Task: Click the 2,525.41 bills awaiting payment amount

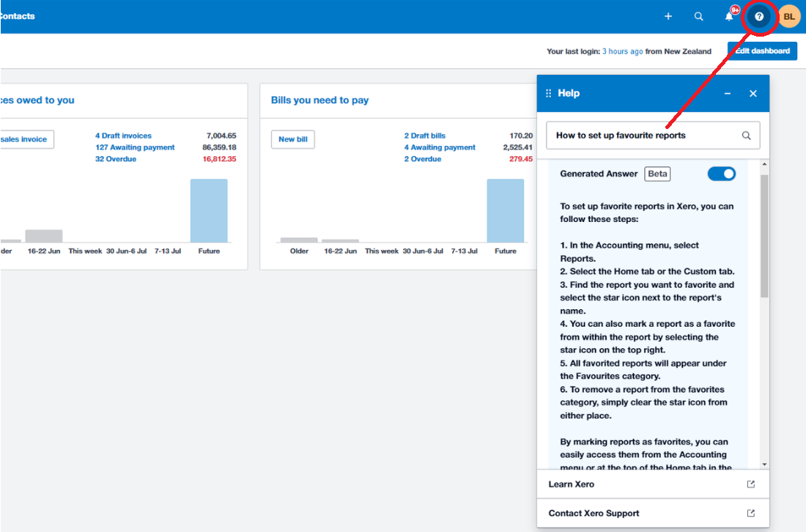Action: [x=517, y=147]
